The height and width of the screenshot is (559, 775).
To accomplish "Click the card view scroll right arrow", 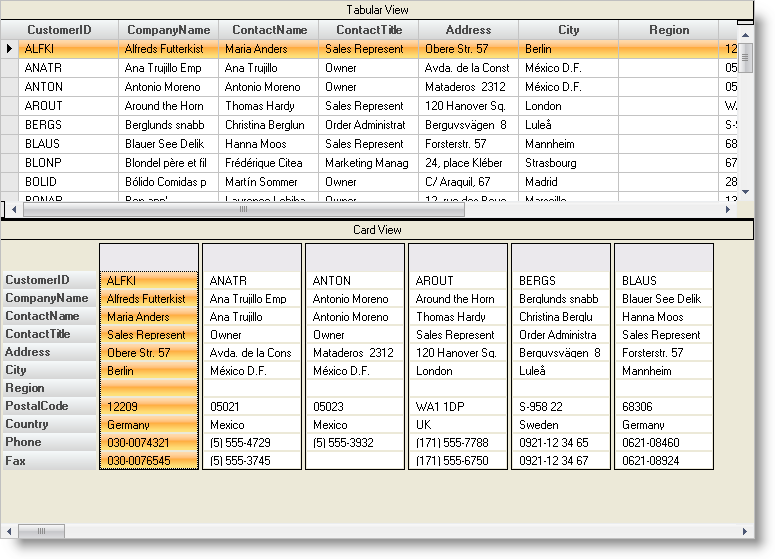I will pos(743,531).
